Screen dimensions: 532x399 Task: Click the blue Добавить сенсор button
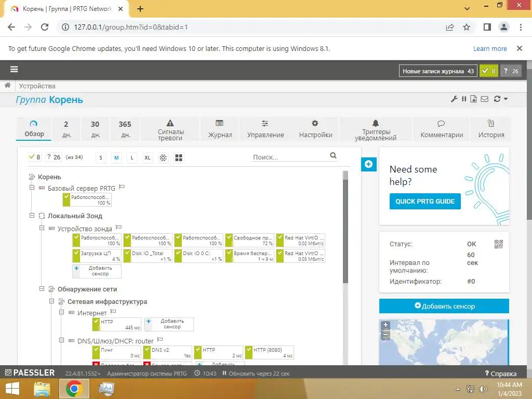tap(444, 306)
